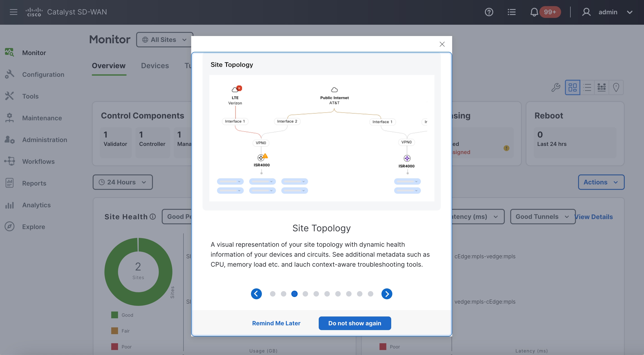644x355 pixels.
Task: Open the Good Performing Sites dropdown
Action: coord(177,217)
